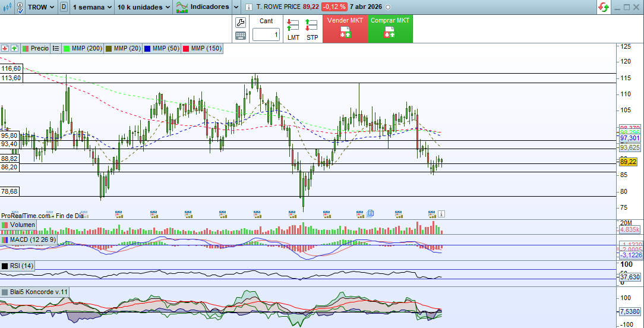
Task: Open the candlestick chart style icon
Action: [7, 7]
